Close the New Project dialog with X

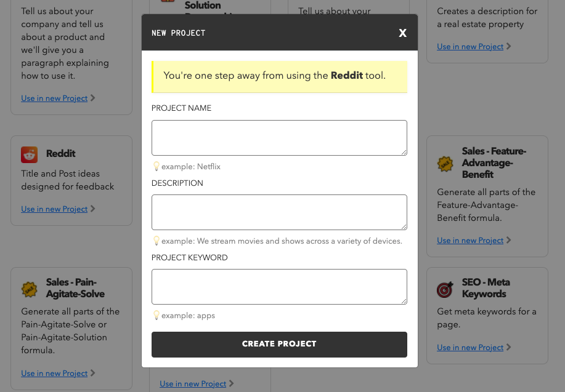pyautogui.click(x=402, y=33)
